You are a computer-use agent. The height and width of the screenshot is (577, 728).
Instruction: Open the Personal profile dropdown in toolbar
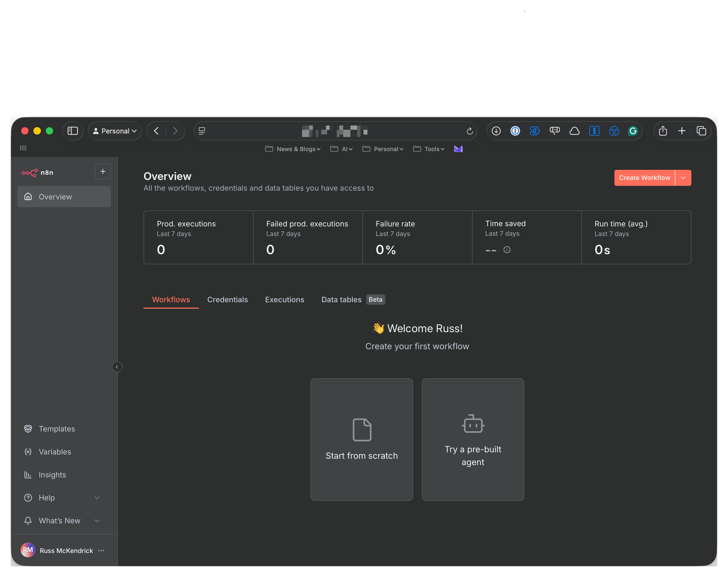115,131
